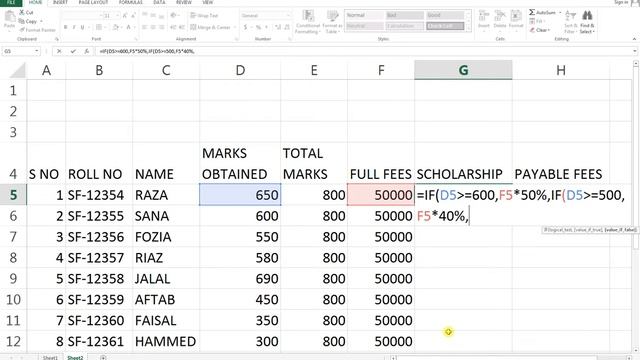Screen dimensions: 640x360
Task: Toggle Italic formatting
Action: tap(74, 27)
